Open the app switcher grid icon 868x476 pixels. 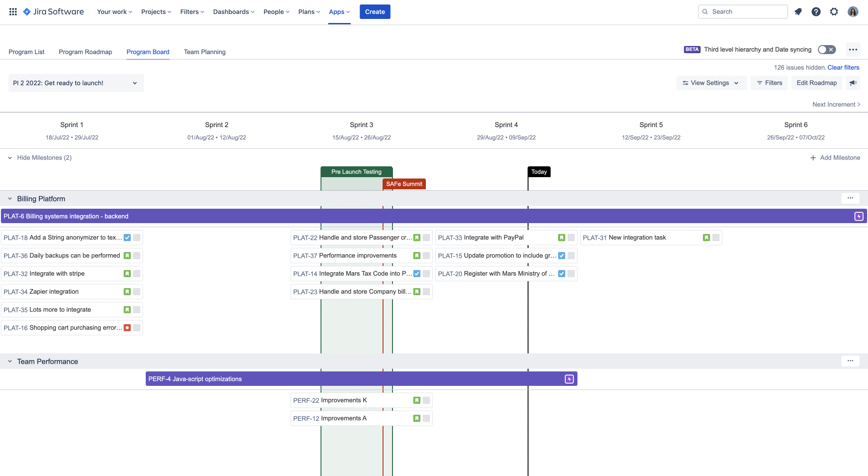pos(13,12)
